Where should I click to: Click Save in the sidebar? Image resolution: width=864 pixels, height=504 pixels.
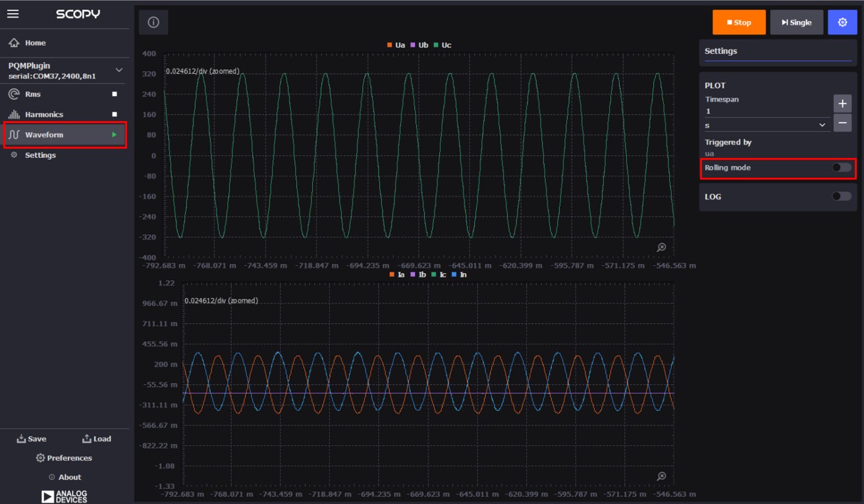coord(32,438)
